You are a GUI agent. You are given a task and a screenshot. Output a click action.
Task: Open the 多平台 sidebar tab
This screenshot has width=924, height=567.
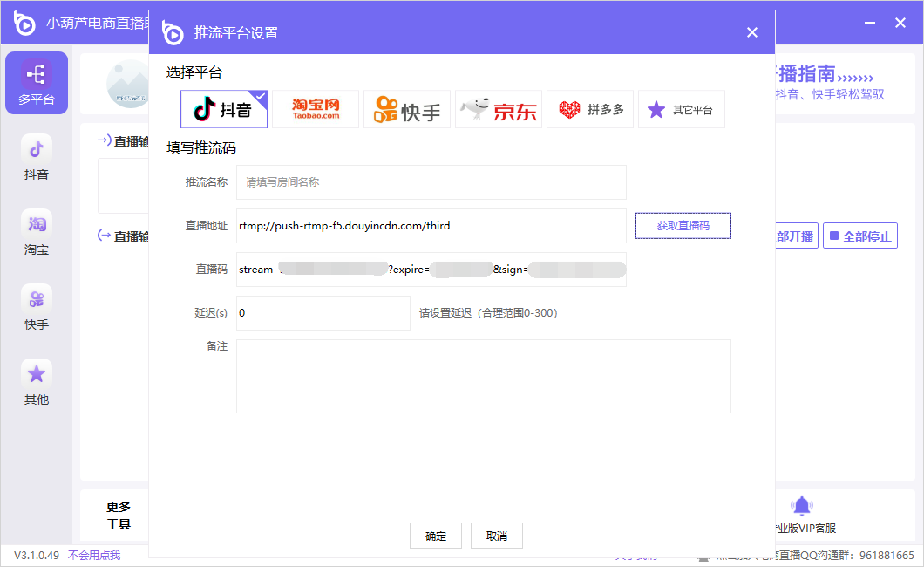37,83
